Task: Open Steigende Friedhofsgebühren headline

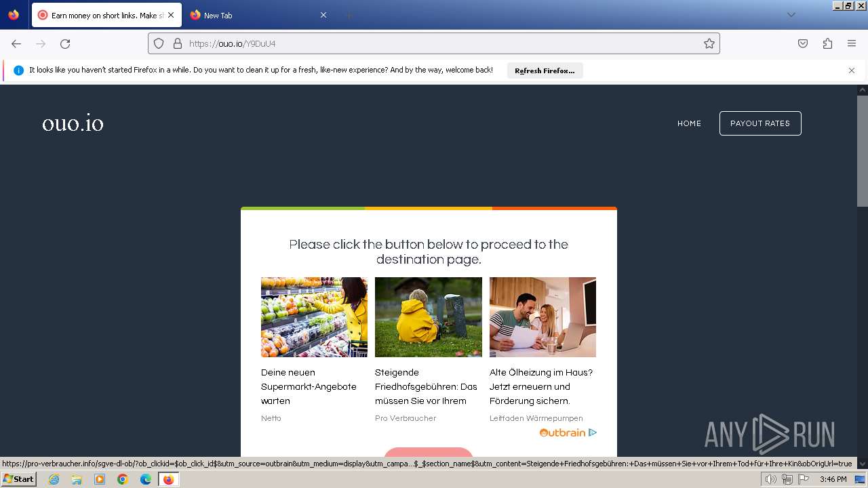Action: point(426,386)
